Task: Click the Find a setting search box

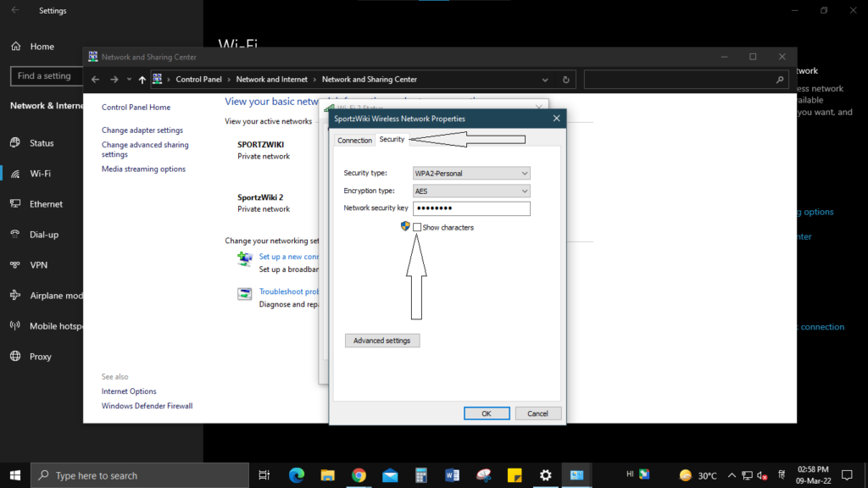Action: [47, 75]
